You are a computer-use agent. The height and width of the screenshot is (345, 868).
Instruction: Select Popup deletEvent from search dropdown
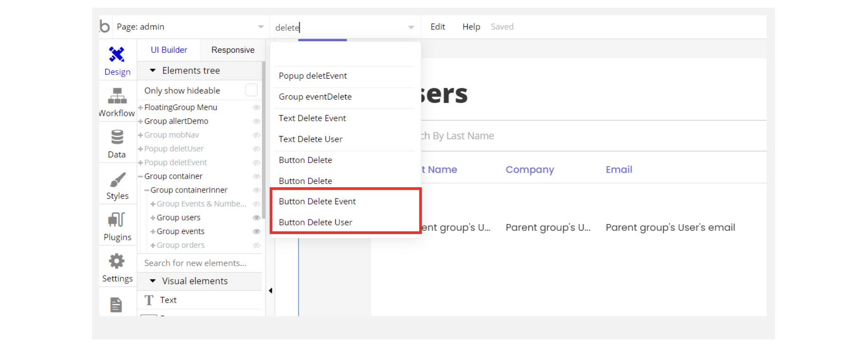click(313, 76)
